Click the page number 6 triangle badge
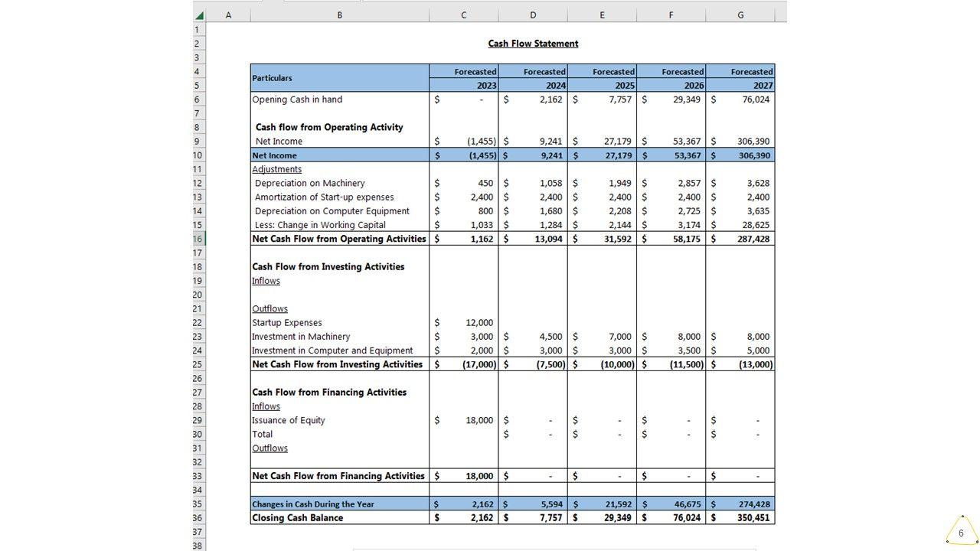The image size is (980, 551). pyautogui.click(x=961, y=533)
